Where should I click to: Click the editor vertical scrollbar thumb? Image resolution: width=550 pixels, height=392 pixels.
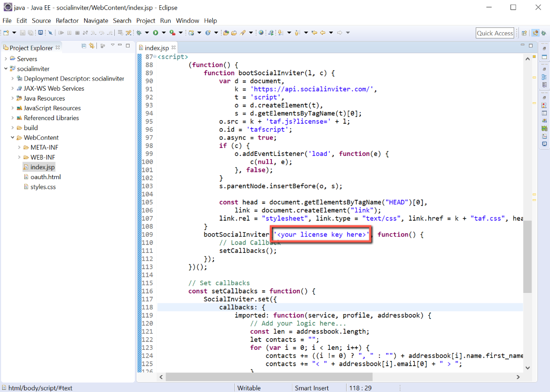pos(527,256)
